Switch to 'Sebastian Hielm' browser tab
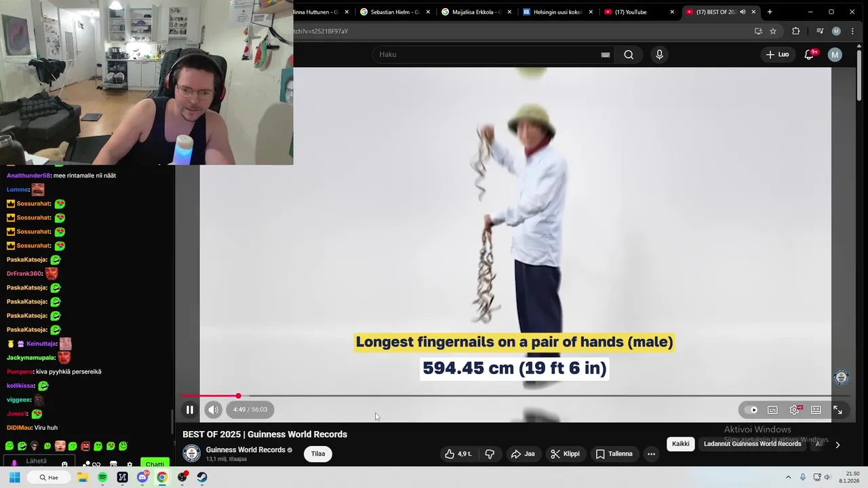Viewport: 868px width, 488px height. pos(393,12)
